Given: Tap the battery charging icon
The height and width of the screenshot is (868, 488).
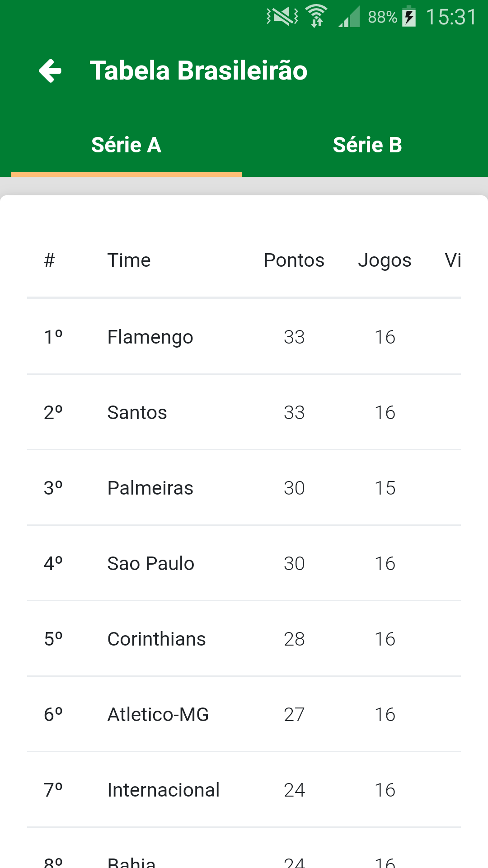Looking at the screenshot, I should 409,17.
